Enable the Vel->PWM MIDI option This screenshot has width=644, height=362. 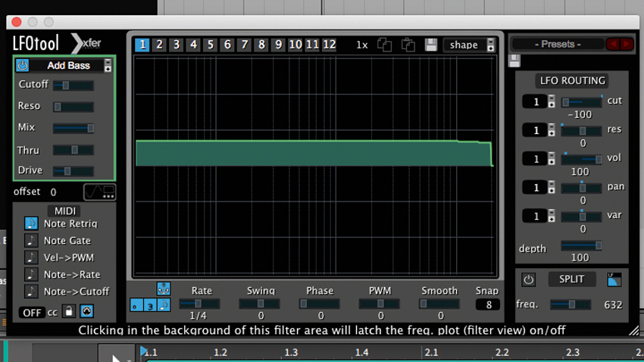[31, 257]
